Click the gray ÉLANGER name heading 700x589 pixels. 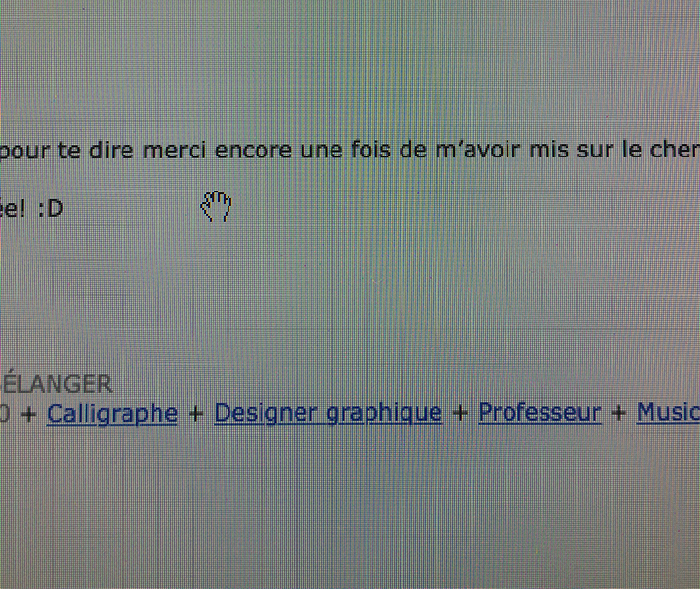point(56,384)
